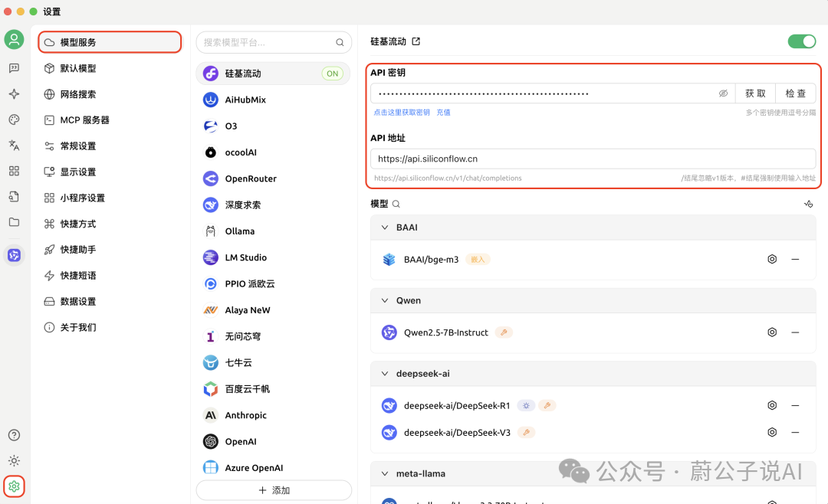This screenshot has height=504, width=828.
Task: Click the API address input field
Action: 593,159
